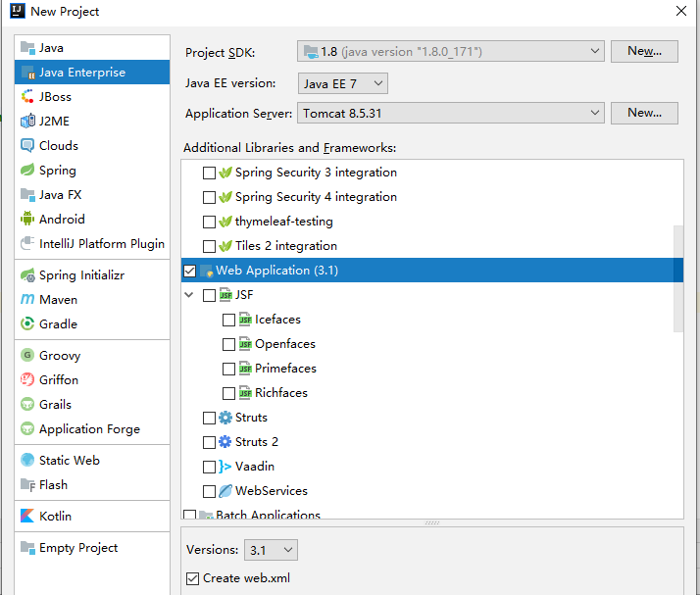Choose the J2ME phone icon
The height and width of the screenshot is (595, 700).
(27, 121)
